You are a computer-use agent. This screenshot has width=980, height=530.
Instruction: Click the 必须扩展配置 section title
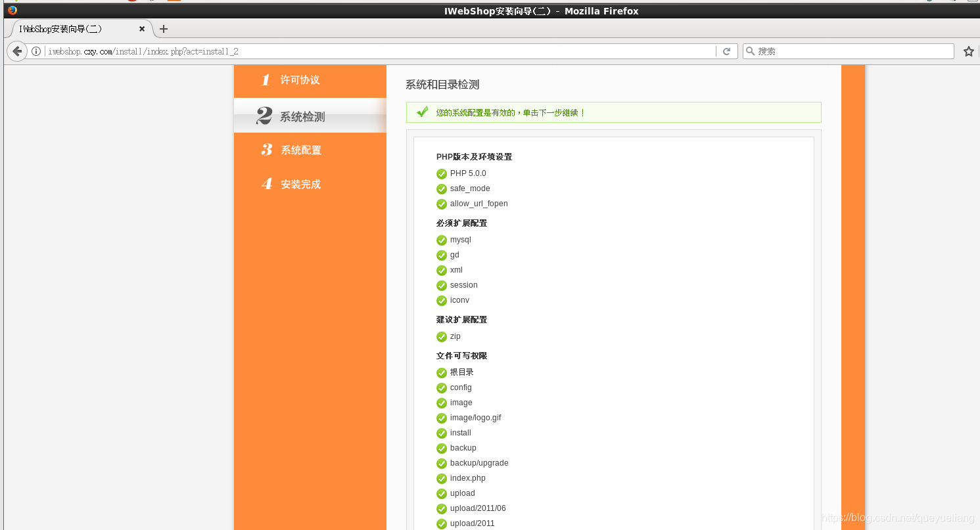tap(461, 223)
